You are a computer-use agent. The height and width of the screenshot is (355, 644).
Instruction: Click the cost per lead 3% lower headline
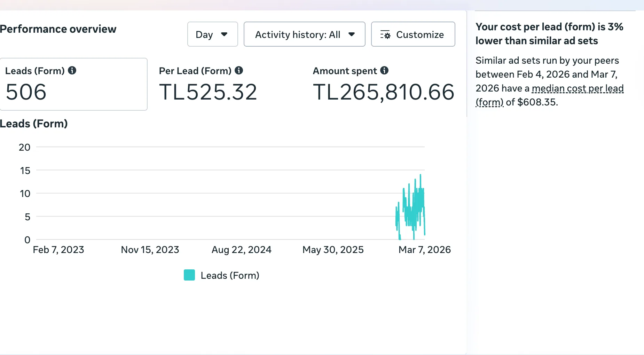point(549,34)
